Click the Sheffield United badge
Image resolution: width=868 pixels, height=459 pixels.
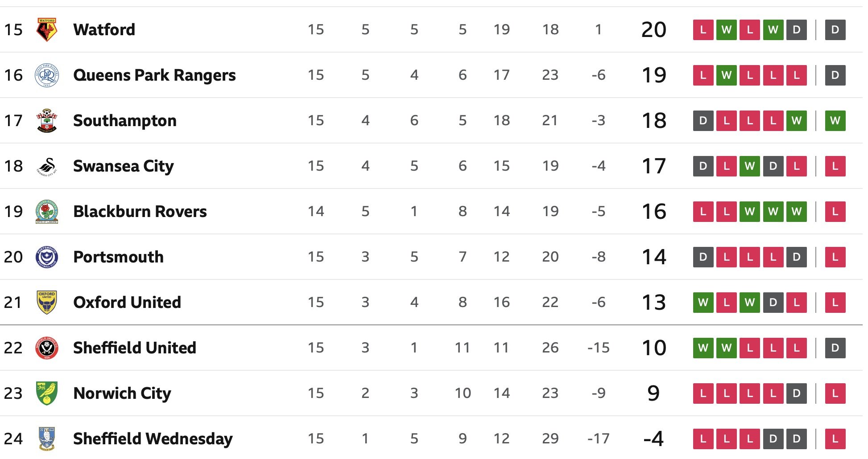click(47, 348)
